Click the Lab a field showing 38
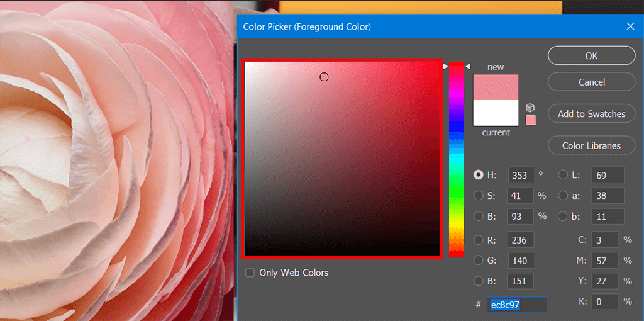 coord(608,196)
